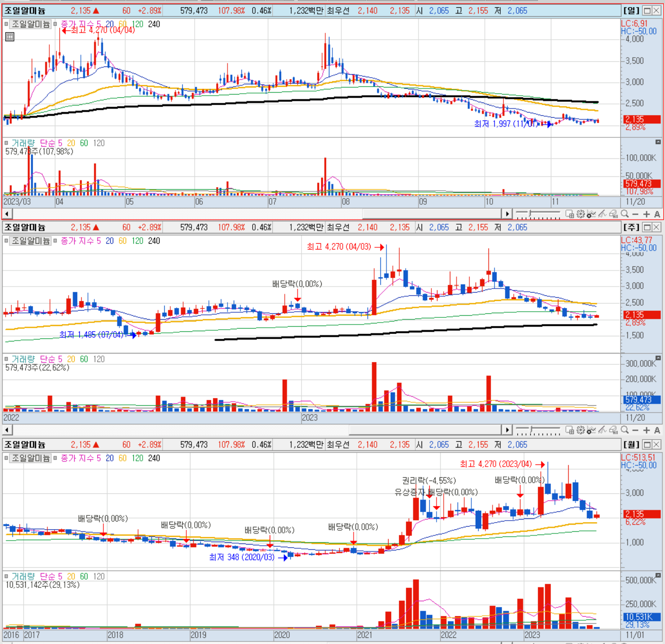This screenshot has height=644, width=665.
Task: Click '권리락(-4.55%)' event label in monthly chart
Action: point(429,480)
